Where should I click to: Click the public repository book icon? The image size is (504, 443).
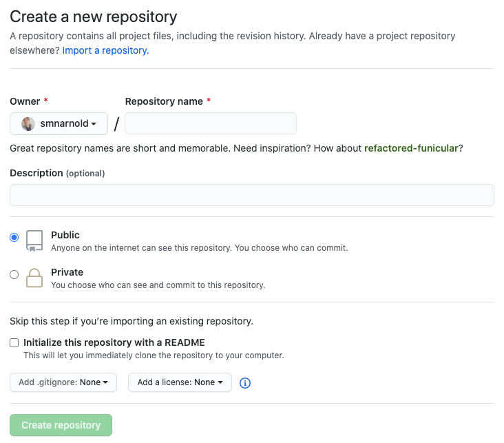(34, 241)
